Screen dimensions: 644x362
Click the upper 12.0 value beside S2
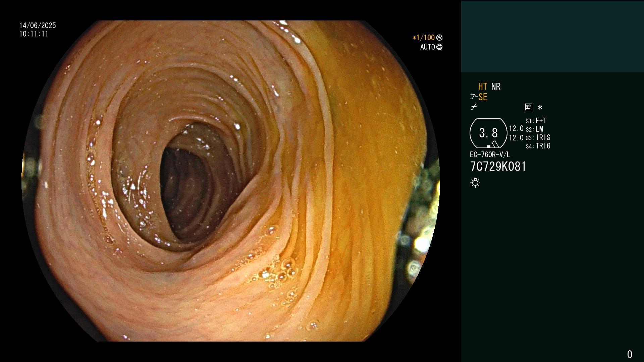point(516,128)
